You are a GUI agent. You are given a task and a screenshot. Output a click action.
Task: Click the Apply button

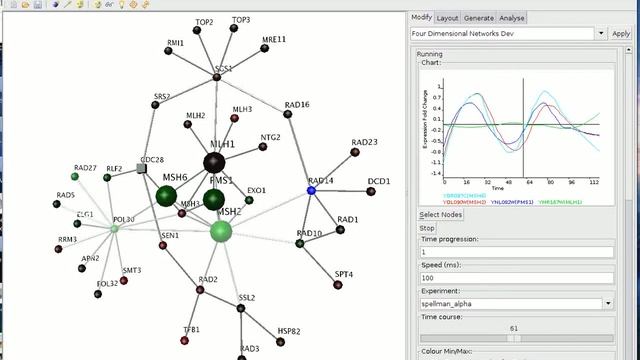click(x=620, y=33)
